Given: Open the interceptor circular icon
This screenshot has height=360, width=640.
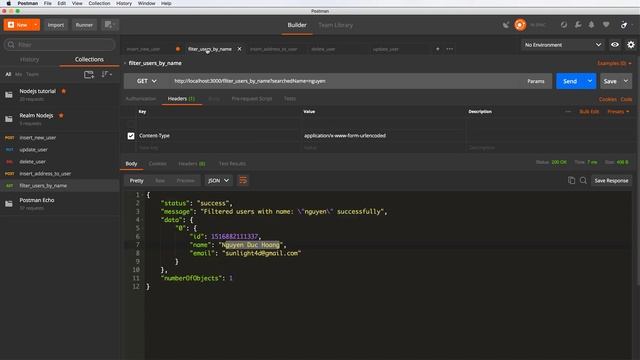Looking at the screenshot, I should pyautogui.click(x=564, y=24).
